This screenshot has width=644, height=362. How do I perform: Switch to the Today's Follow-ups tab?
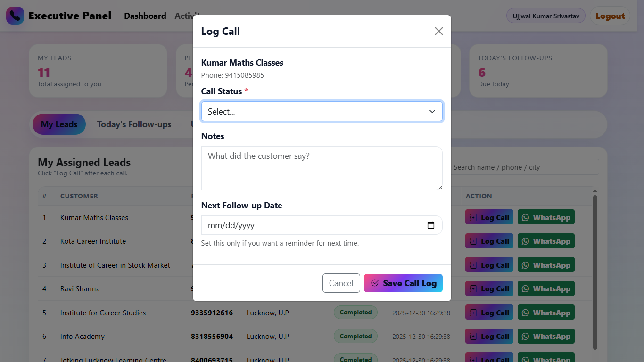[x=134, y=124]
